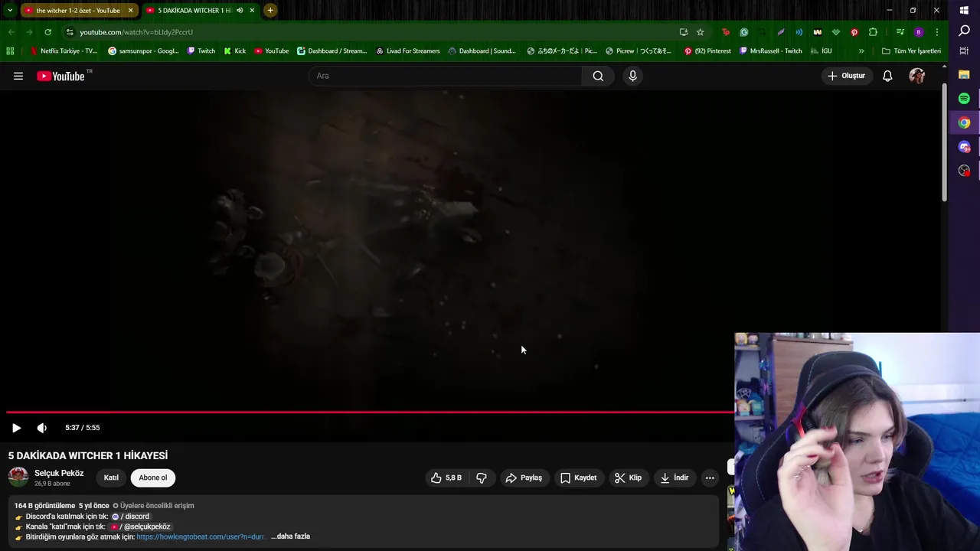Focus the Ara search field
The width and height of the screenshot is (980, 551).
(446, 76)
